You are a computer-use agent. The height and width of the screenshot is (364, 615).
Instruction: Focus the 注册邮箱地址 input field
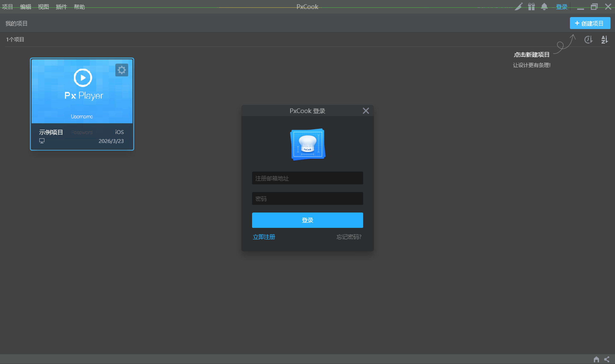pos(307,178)
